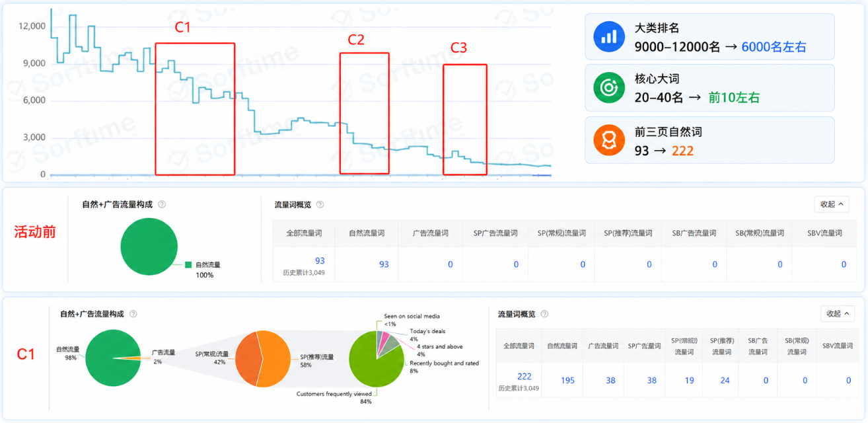The height and width of the screenshot is (423, 868).
Task: Open the 0 value under 广告流量词
Action: [451, 264]
